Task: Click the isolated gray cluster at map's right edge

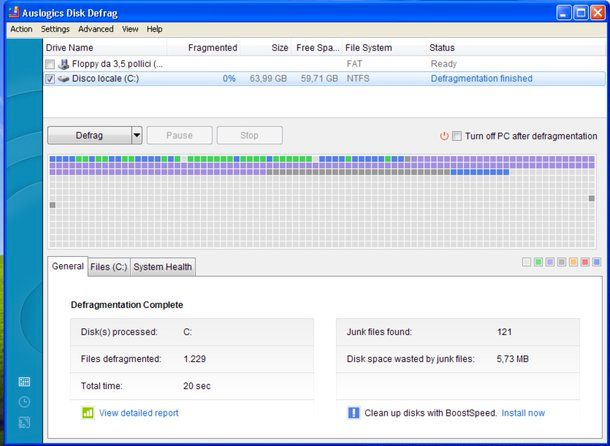Action: point(591,198)
